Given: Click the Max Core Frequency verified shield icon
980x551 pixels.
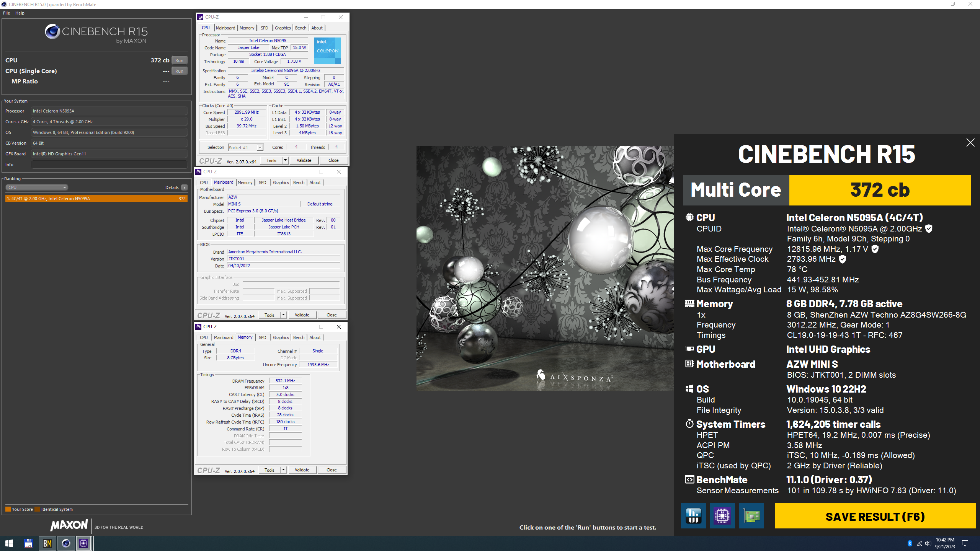Looking at the screenshot, I should 875,249.
